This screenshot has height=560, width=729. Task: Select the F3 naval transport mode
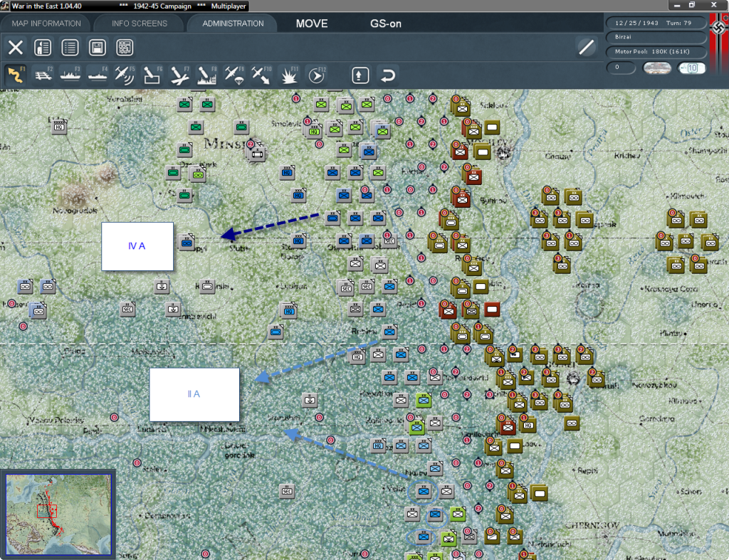(x=70, y=75)
